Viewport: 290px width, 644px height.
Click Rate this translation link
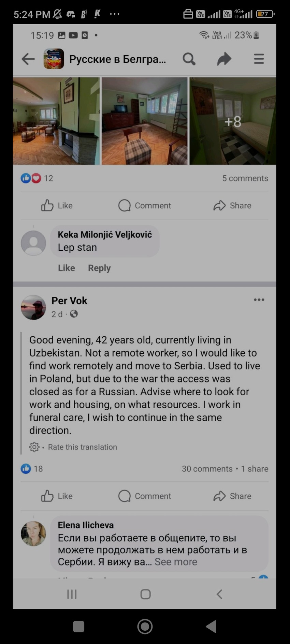(x=82, y=447)
